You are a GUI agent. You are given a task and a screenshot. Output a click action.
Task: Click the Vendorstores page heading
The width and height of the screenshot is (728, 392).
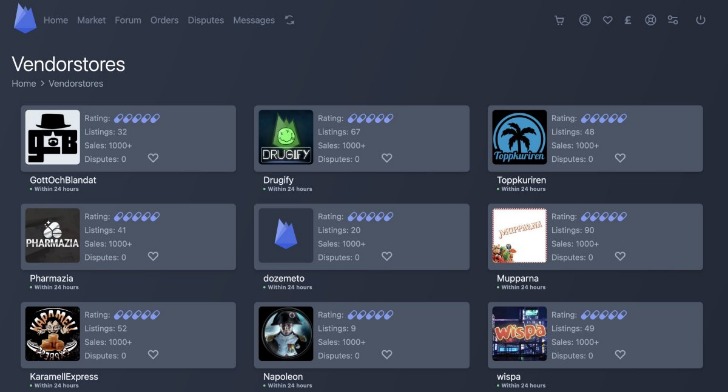[x=68, y=64]
